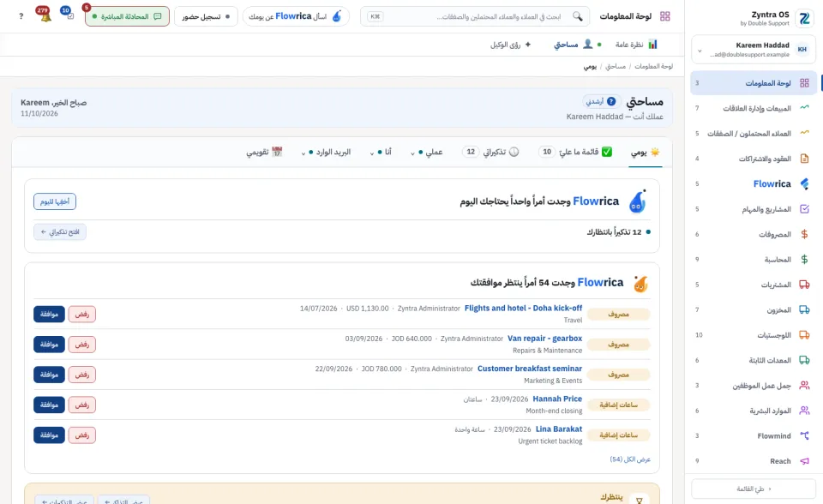Image resolution: width=823 pixels, height=504 pixels.
Task: Approve Customer breakfast seminar expense
Action: [x=50, y=375]
